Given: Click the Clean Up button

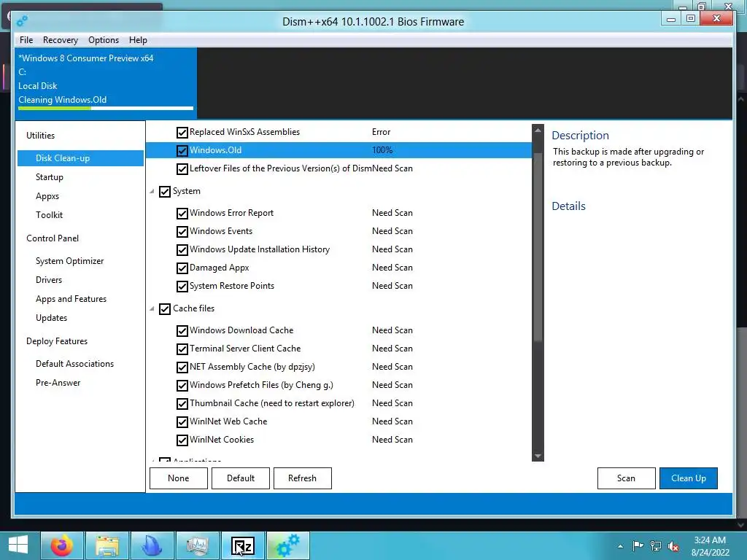Looking at the screenshot, I should pos(689,478).
